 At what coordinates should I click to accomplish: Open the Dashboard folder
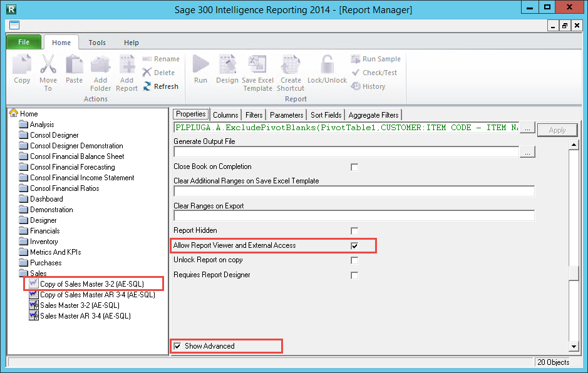click(41, 198)
